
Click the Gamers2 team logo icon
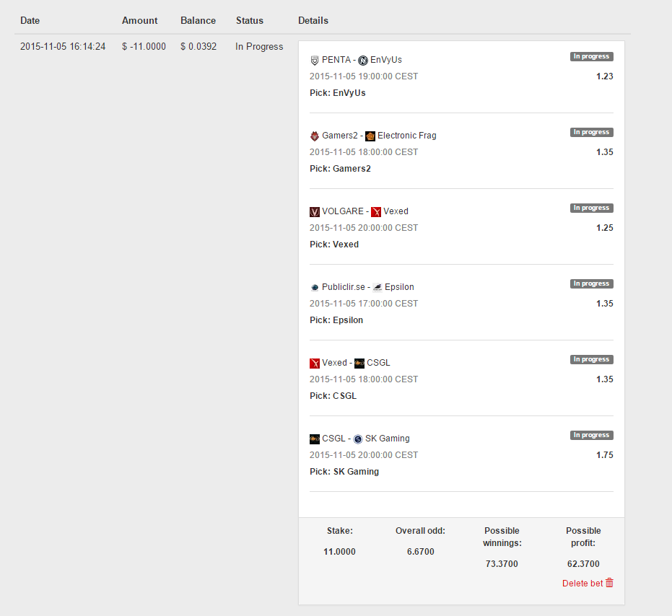(315, 136)
